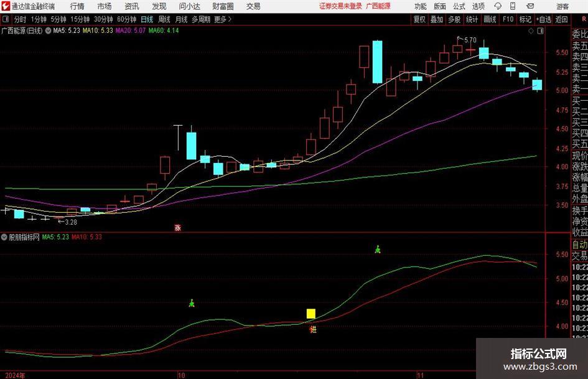This screenshot has height=379, width=588.
Task: Click the 复权 button
Action: (x=419, y=19)
